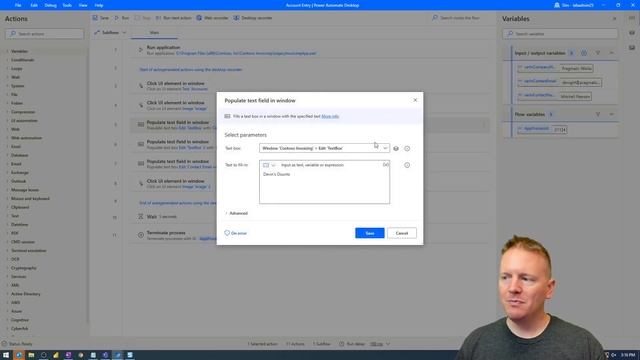The width and height of the screenshot is (640, 360).
Task: Select the Terminate process action
Action: pyautogui.click(x=309, y=235)
